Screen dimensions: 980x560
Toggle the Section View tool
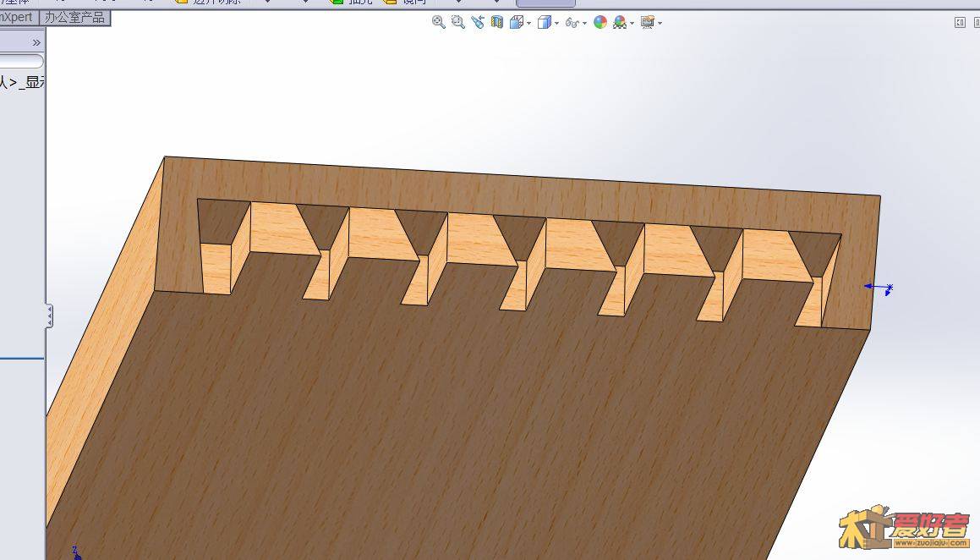[x=497, y=23]
